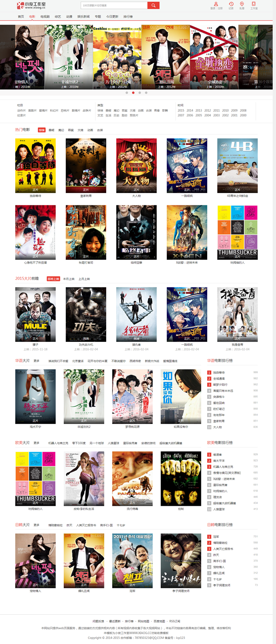Open 皇家刺青 movie poster
This screenshot has width=276, height=644.
(86, 166)
